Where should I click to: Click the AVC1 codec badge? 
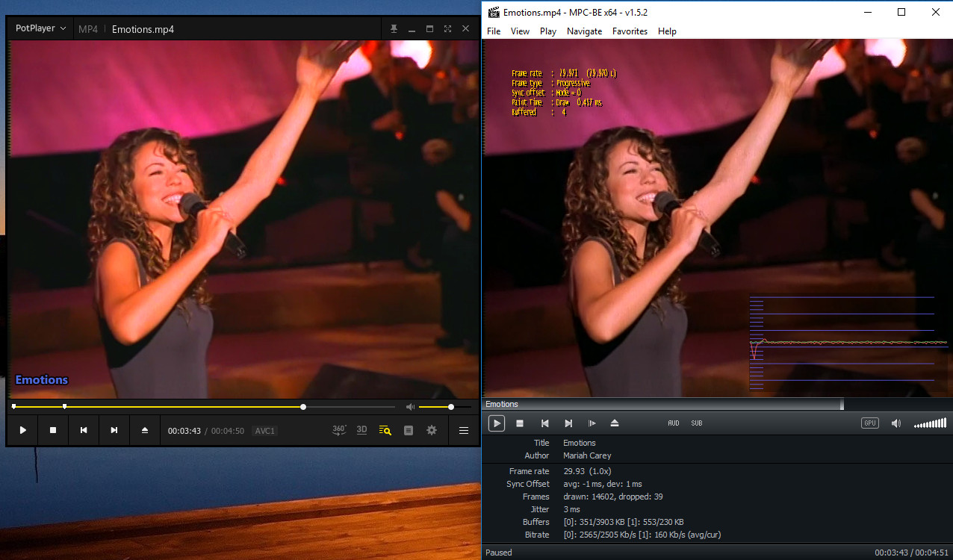pyautogui.click(x=265, y=431)
